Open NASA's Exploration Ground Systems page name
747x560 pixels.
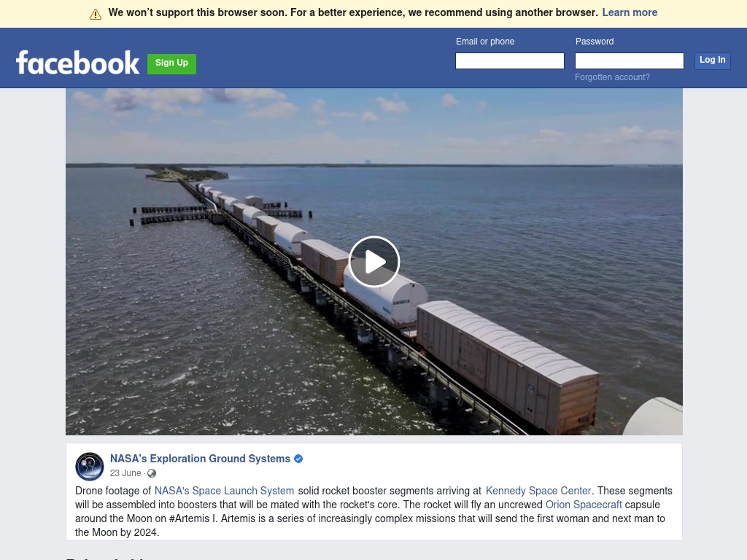200,459
